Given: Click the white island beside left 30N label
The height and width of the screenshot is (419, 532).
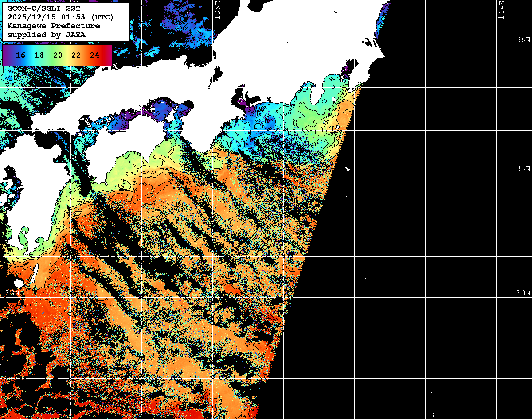Looking at the screenshot, I should click(x=18, y=283).
